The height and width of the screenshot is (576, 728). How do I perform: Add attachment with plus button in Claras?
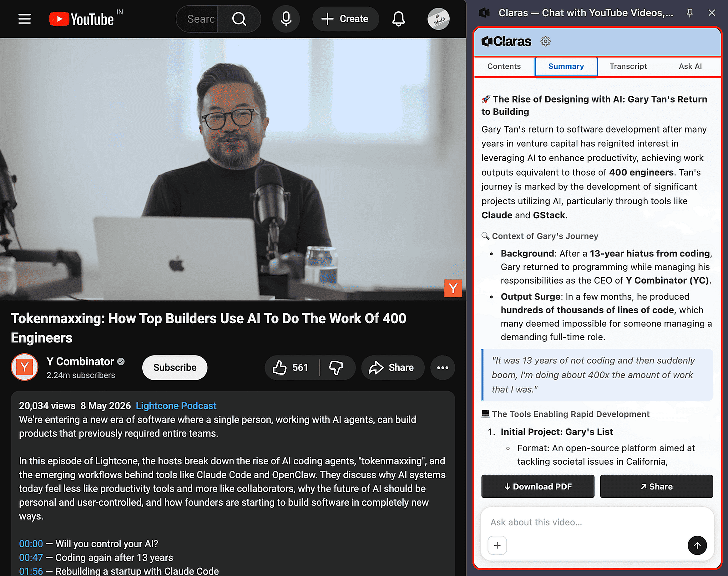[x=497, y=545]
